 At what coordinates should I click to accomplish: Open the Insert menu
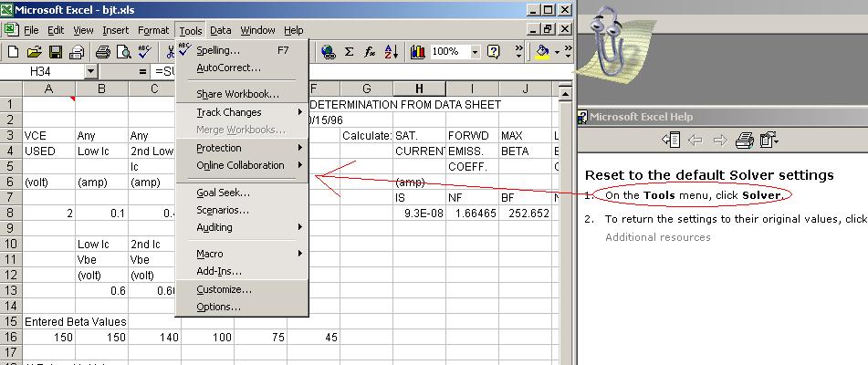pyautogui.click(x=115, y=30)
